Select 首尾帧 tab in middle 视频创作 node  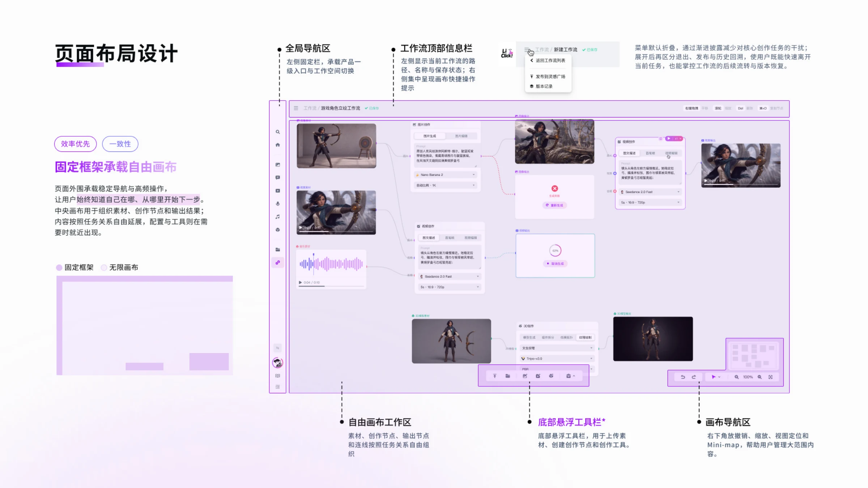(450, 238)
